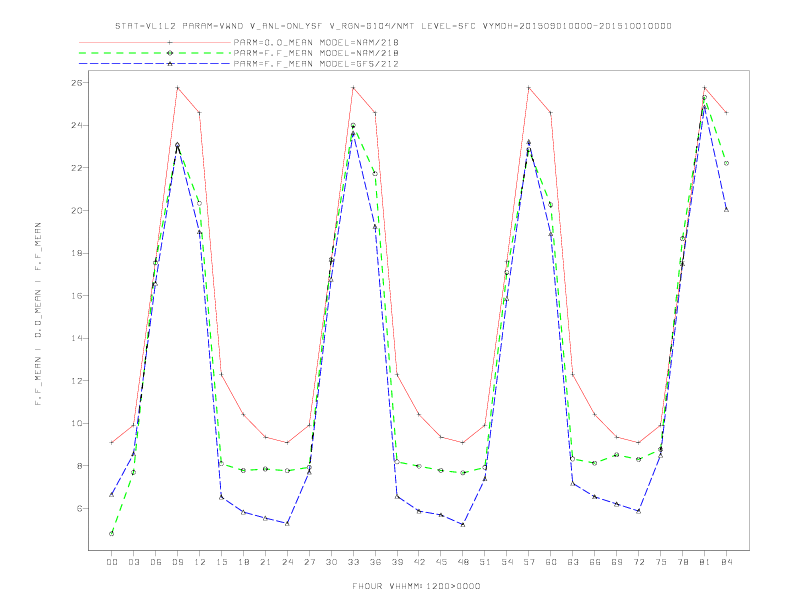The width and height of the screenshot is (792, 612).
Task: Click blue triangle data point at hour 72
Action: [638, 511]
